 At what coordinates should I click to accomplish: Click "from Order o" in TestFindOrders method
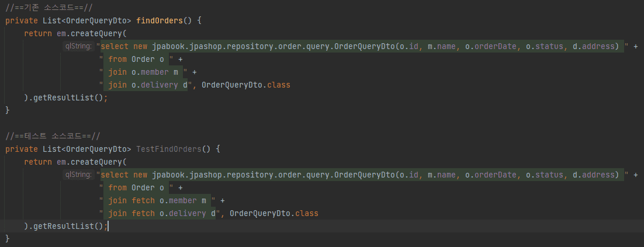[137, 188]
